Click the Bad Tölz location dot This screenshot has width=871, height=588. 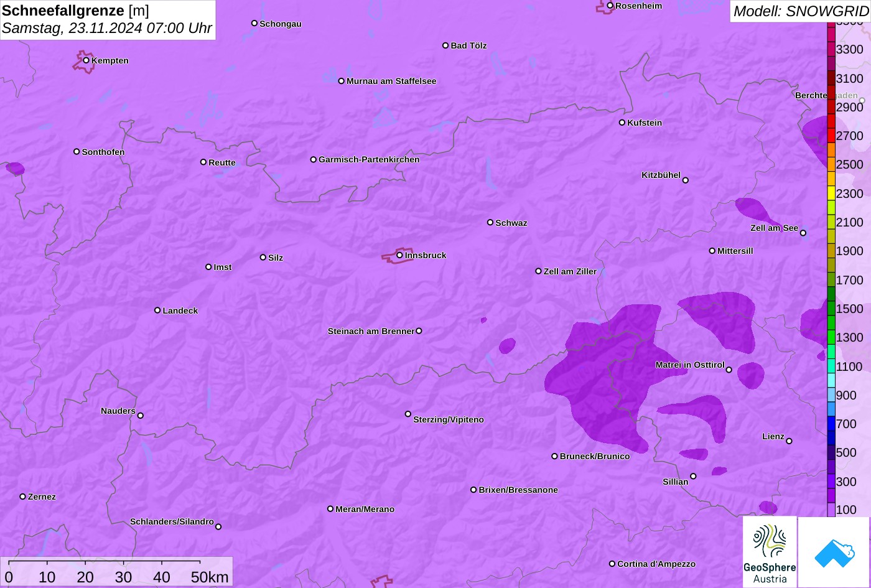coord(445,45)
